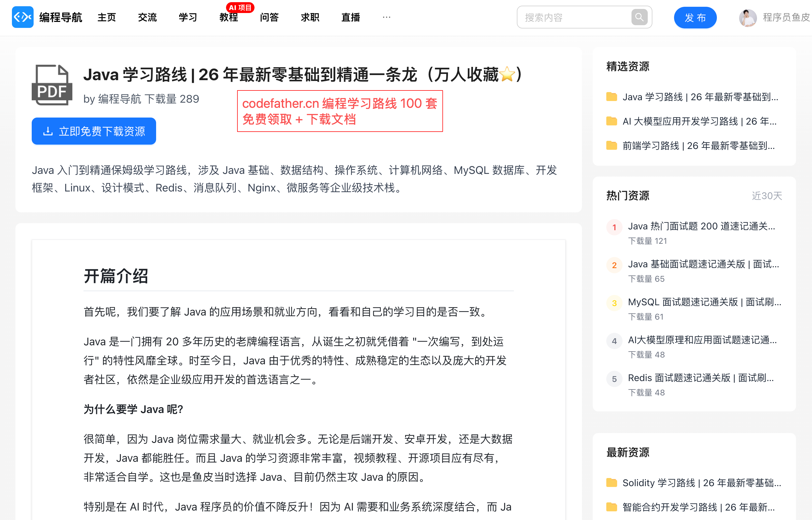The width and height of the screenshot is (812, 520).
Task: Click the search magnifier icon
Action: coord(639,17)
